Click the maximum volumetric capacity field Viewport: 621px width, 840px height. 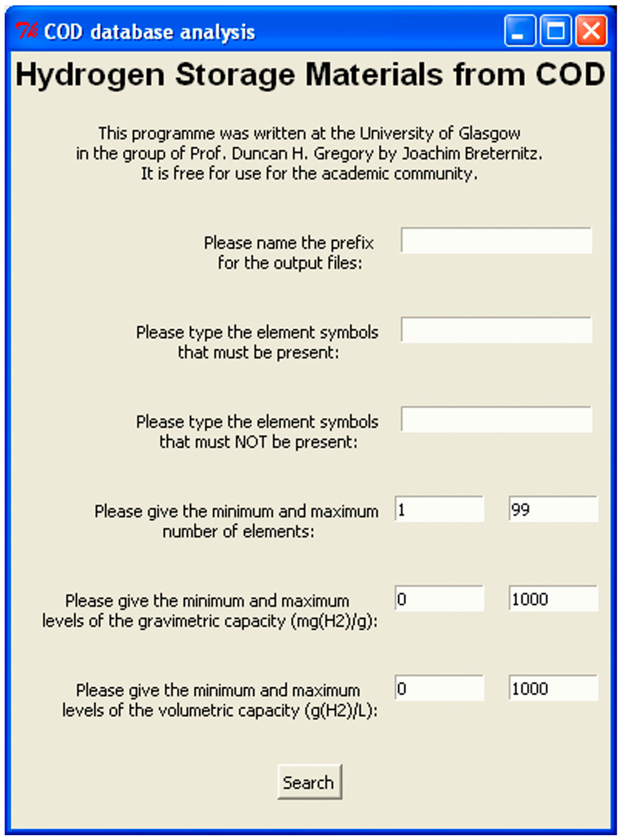coord(553,689)
